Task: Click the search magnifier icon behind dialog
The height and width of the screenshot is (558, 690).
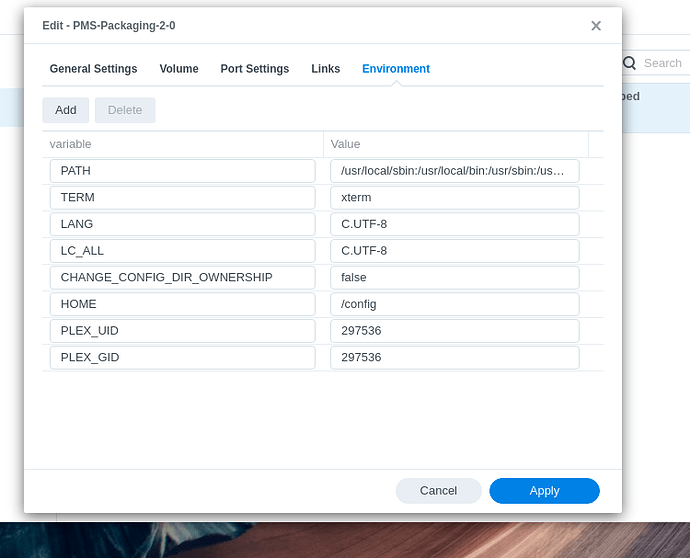Action: pyautogui.click(x=630, y=63)
